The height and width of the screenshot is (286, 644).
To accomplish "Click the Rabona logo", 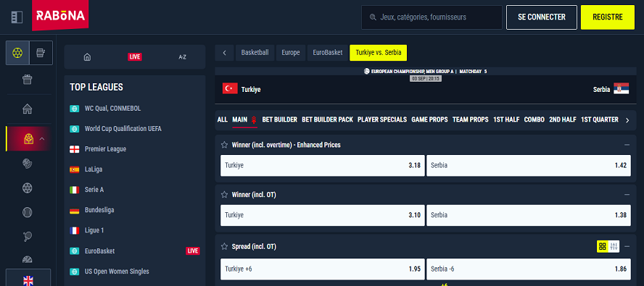I will (x=60, y=16).
